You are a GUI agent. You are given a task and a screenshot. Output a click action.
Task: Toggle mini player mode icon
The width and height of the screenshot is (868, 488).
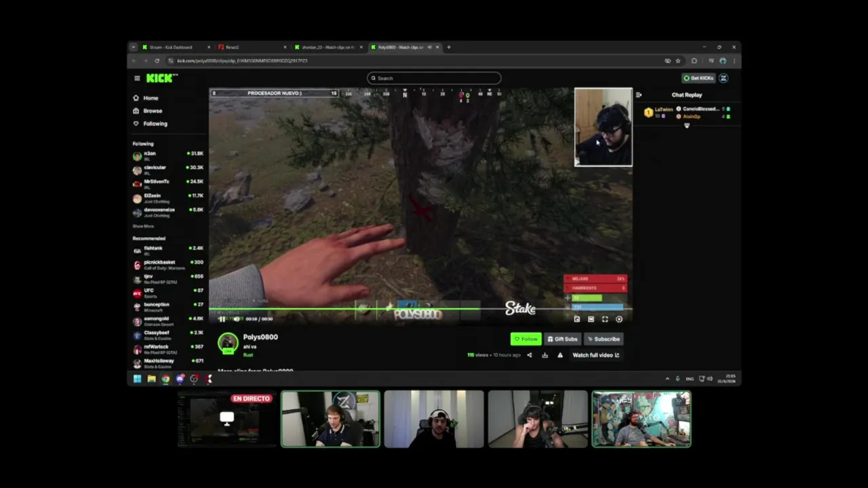click(577, 319)
